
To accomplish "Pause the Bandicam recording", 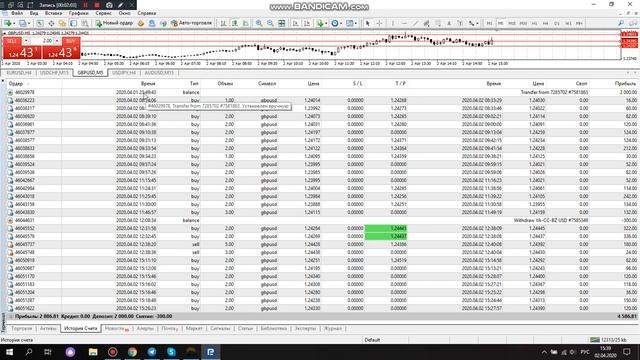I will click(x=86, y=5).
